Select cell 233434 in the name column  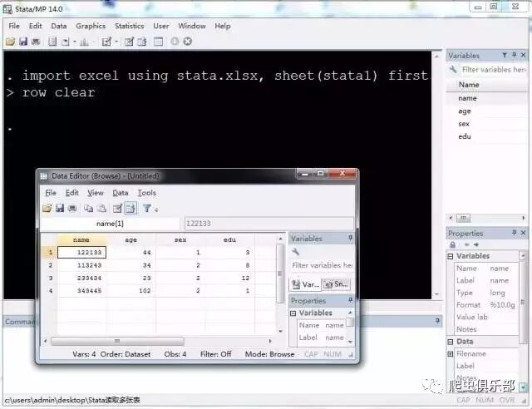click(81, 278)
